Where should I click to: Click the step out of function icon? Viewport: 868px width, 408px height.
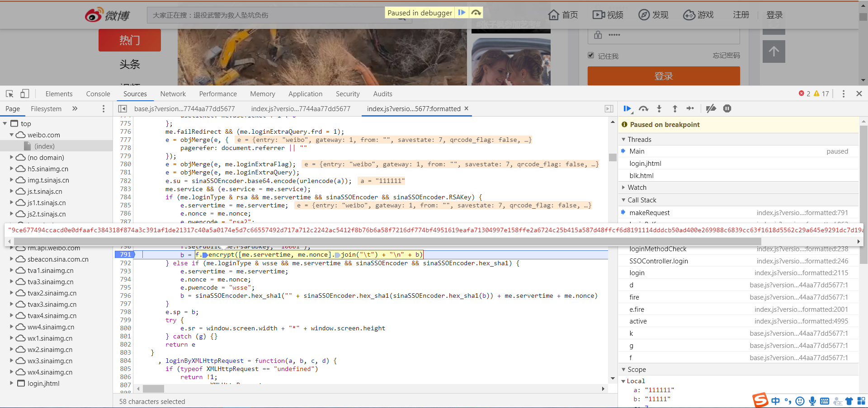coord(675,108)
